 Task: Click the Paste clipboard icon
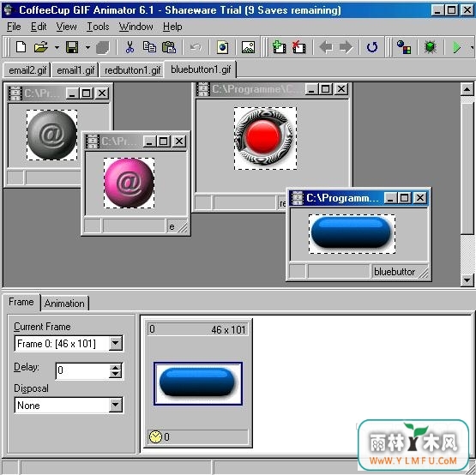[169, 47]
